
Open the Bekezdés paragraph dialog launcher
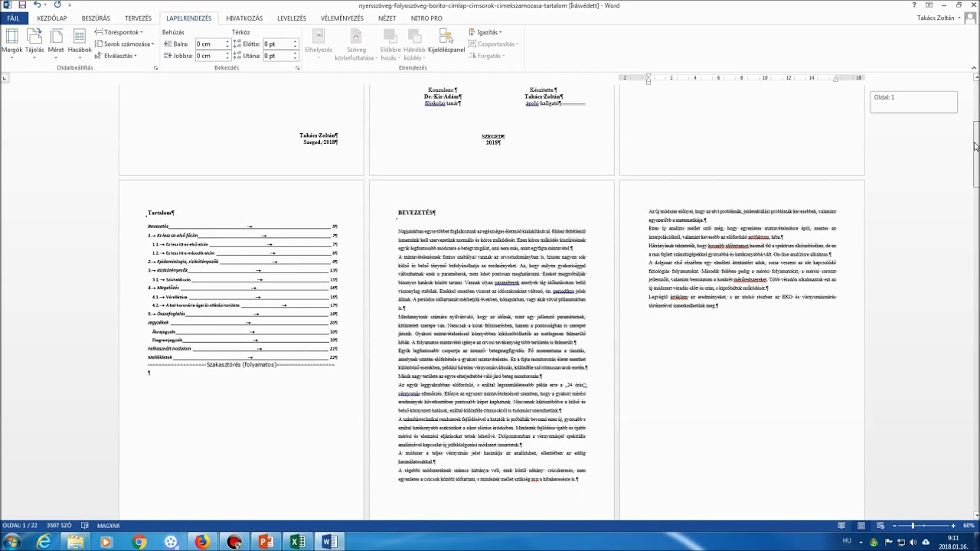point(297,68)
